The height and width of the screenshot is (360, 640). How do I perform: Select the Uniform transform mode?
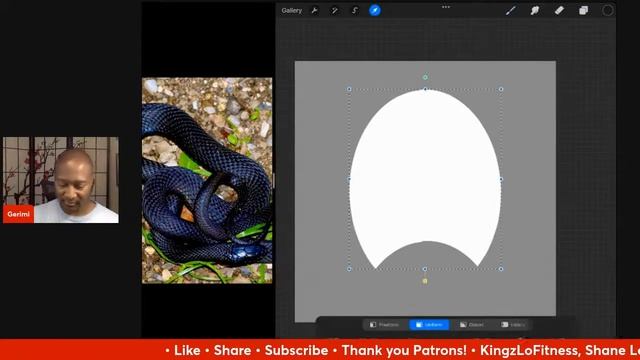429,325
